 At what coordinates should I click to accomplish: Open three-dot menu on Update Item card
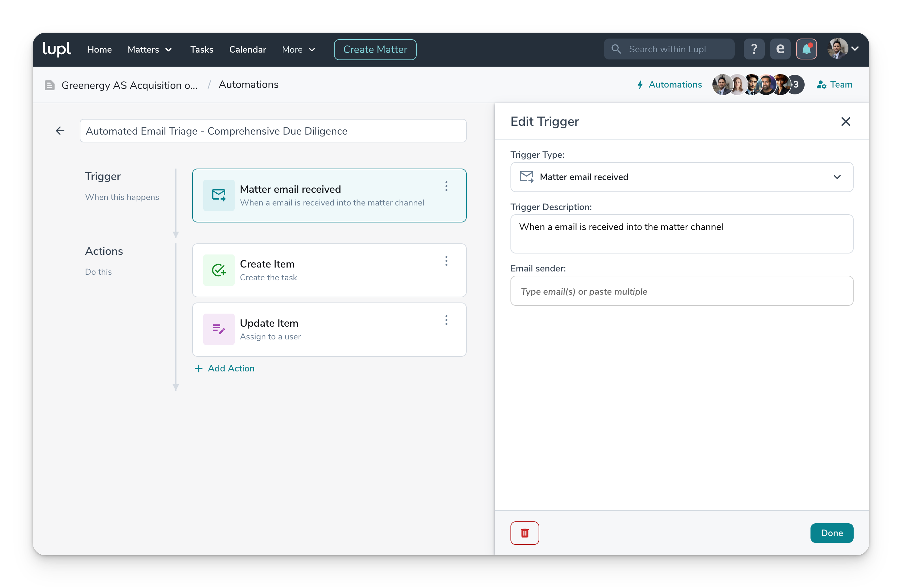[x=446, y=320]
